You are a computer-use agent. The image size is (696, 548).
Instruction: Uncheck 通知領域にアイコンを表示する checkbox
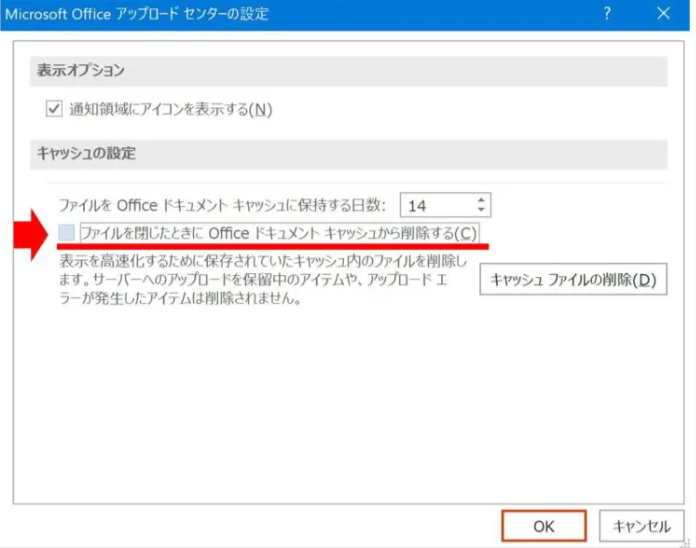(54, 109)
